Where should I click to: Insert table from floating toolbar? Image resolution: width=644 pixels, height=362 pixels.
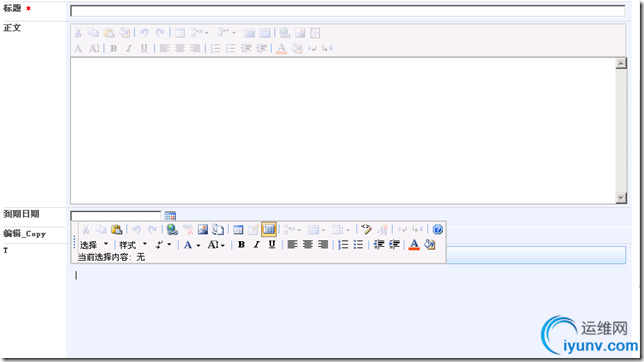pyautogui.click(x=238, y=229)
